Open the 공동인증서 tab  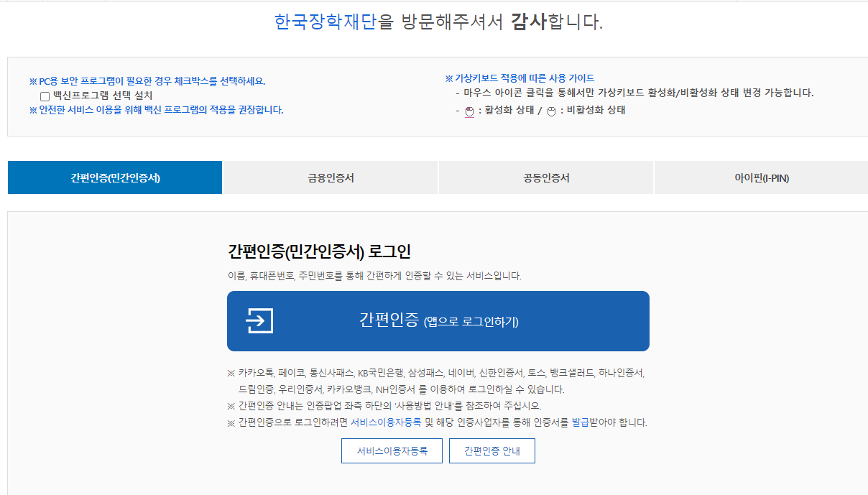[x=545, y=177]
